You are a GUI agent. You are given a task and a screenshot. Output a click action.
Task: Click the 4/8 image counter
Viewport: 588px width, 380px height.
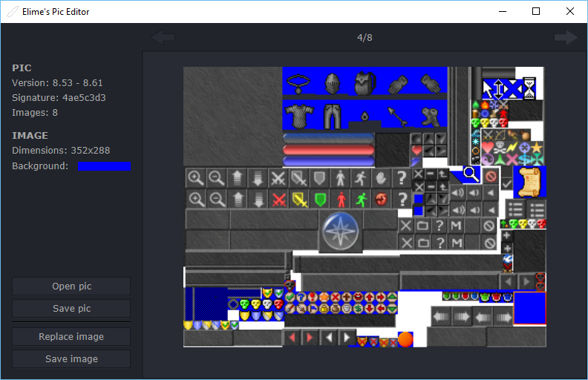pos(365,37)
